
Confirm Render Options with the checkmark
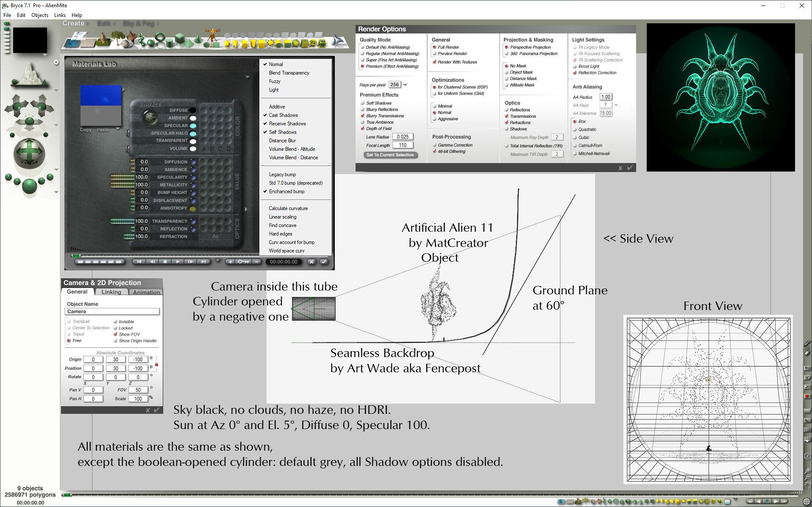(x=630, y=168)
